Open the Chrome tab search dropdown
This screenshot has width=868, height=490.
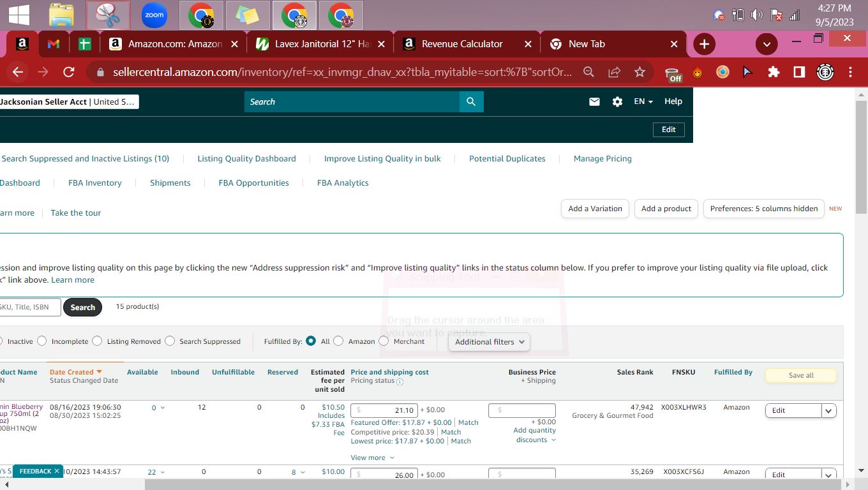[x=767, y=44]
